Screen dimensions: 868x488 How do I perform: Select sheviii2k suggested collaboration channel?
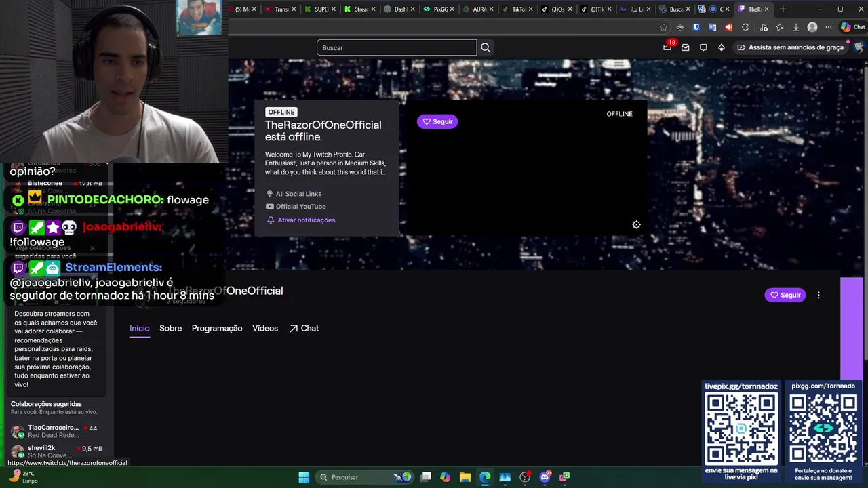[56, 451]
